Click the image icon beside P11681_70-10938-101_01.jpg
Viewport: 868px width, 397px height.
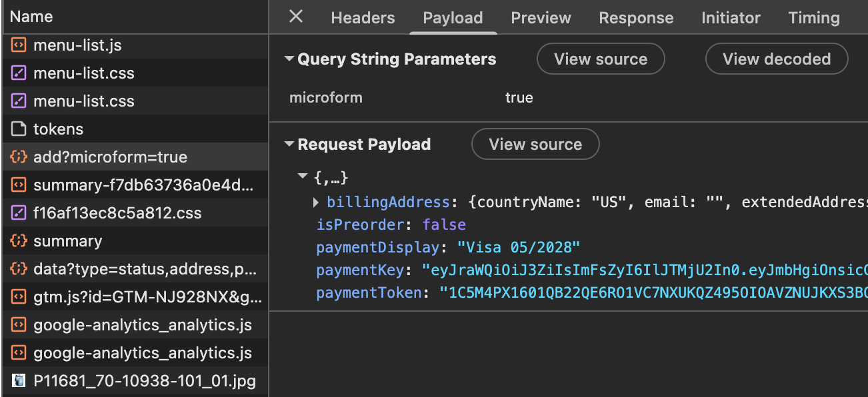pyautogui.click(x=19, y=381)
